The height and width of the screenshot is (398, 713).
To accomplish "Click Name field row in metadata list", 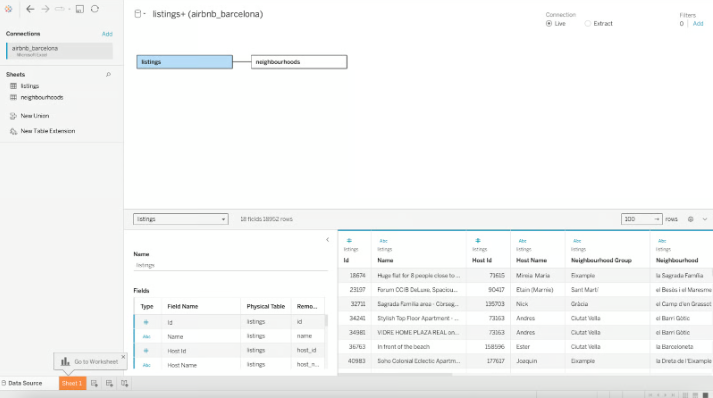I will click(230, 336).
